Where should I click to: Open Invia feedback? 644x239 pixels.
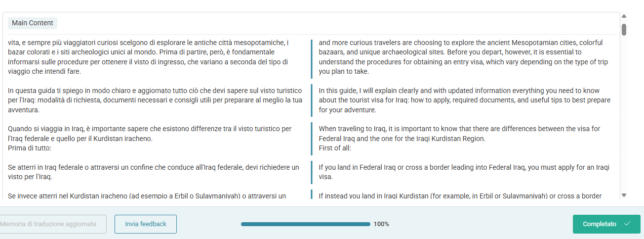[x=146, y=224]
